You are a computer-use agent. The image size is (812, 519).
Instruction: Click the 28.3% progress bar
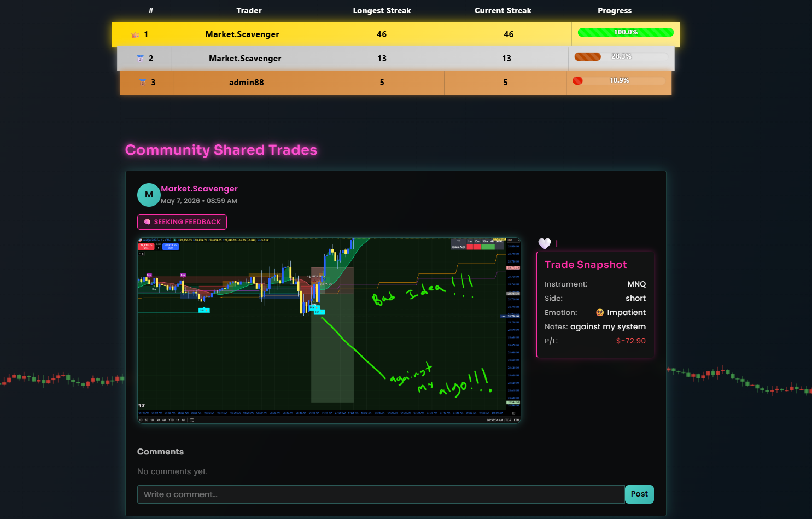(621, 56)
